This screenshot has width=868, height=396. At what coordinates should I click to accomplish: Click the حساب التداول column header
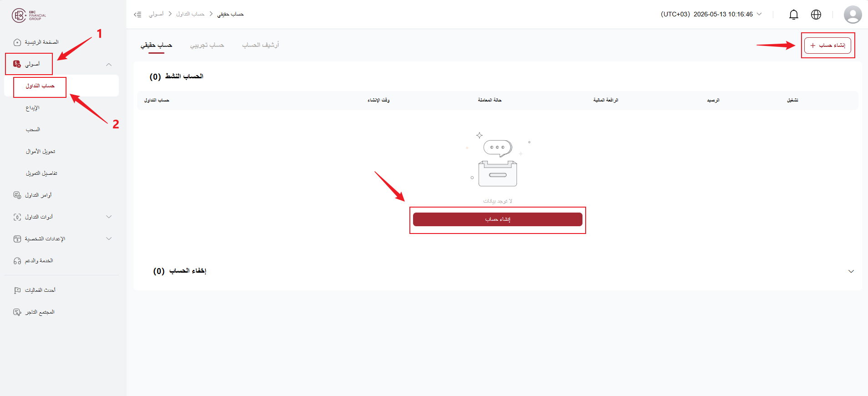(157, 100)
